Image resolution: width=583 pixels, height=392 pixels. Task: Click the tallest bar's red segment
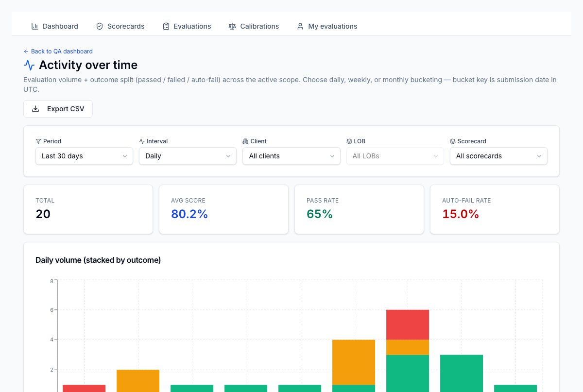point(408,324)
